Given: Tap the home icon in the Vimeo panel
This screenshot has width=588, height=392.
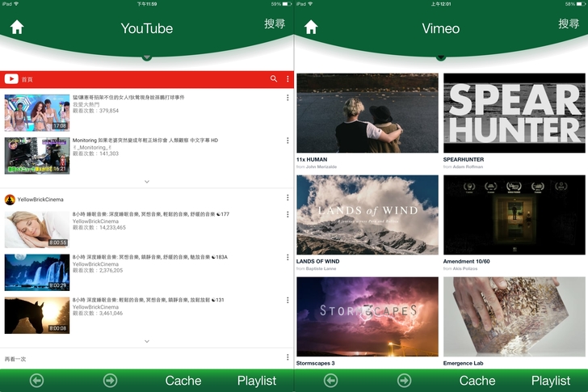Looking at the screenshot, I should tap(311, 27).
